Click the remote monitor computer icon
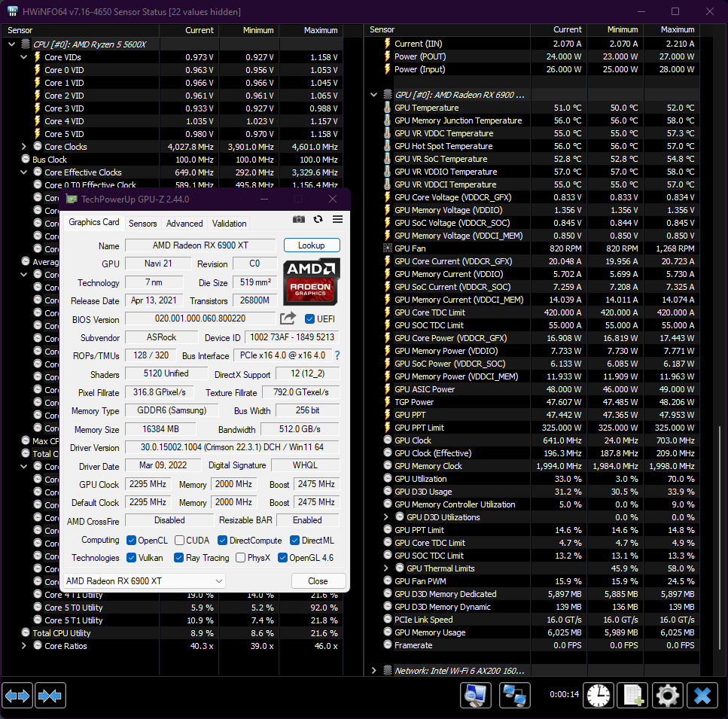The height and width of the screenshot is (719, 728). coord(476,696)
